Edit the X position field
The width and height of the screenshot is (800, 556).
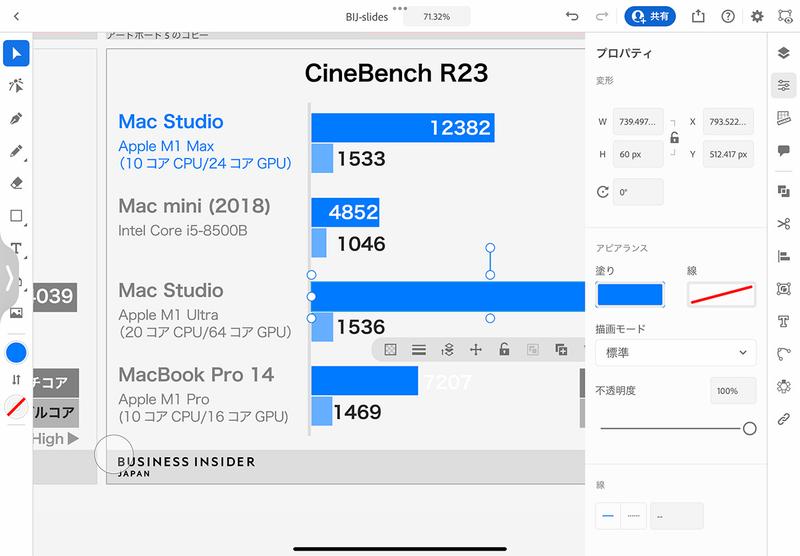(x=728, y=121)
